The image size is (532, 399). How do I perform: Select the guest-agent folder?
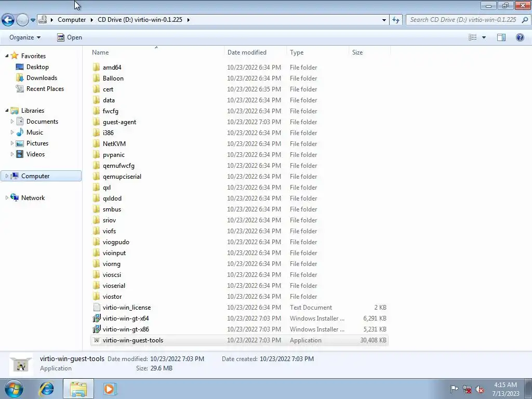pos(119,122)
